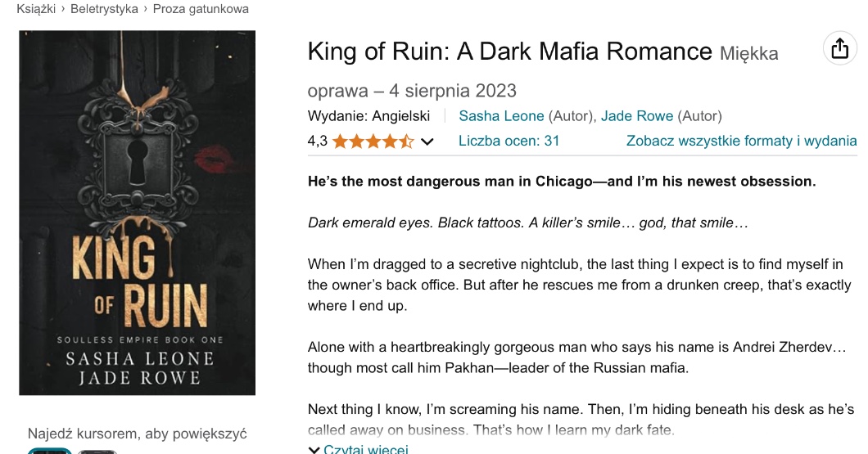Image resolution: width=868 pixels, height=454 pixels.
Task: Click the bold Chicago tagline text
Action: click(x=562, y=182)
